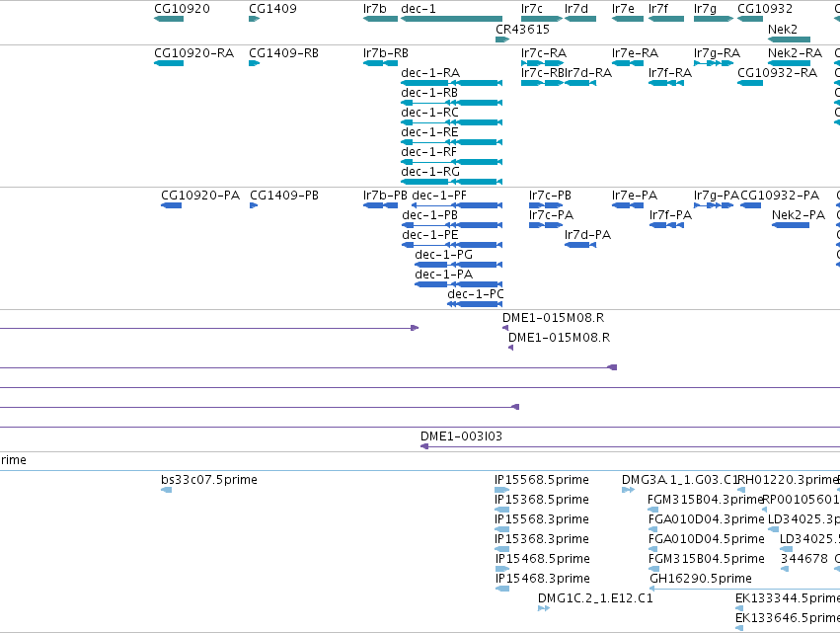840x633 pixels.
Task: Click the Ir7b gene label
Action: pyautogui.click(x=374, y=9)
